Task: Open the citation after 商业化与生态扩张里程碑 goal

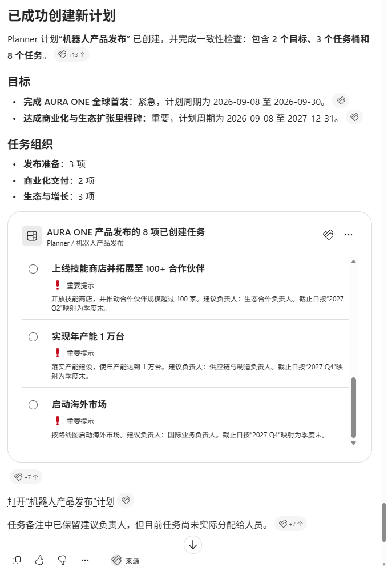Action: point(354,117)
